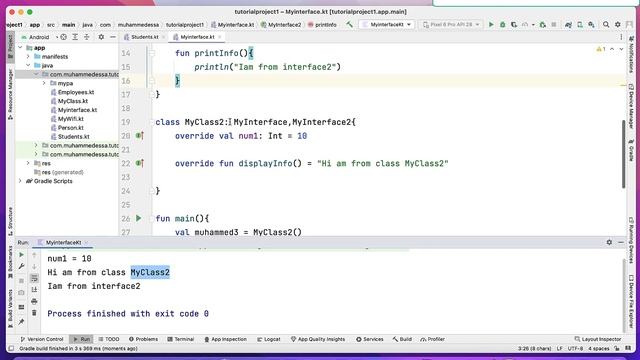
Task: Hide the Project panel with minus icon
Action: (113, 37)
